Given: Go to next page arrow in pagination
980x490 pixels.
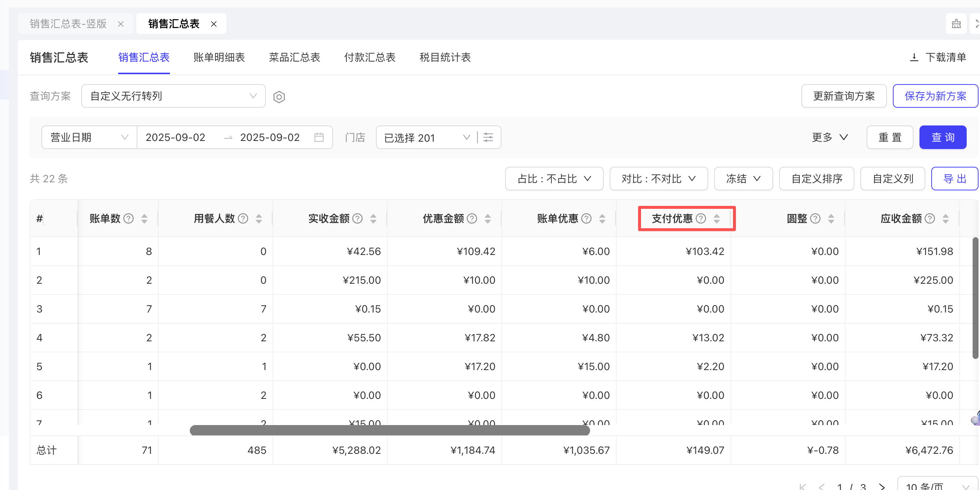Looking at the screenshot, I should coord(882,486).
